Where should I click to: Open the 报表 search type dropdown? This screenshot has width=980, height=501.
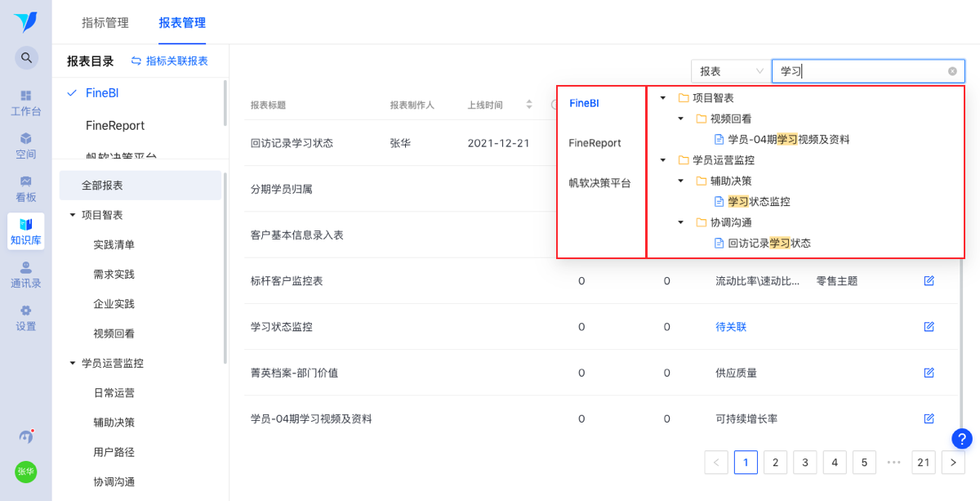click(x=729, y=71)
